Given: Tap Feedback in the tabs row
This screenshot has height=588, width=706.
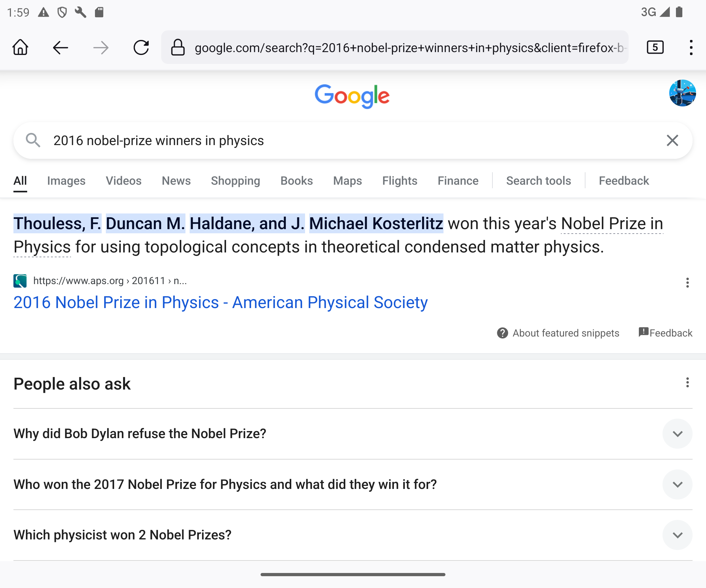Looking at the screenshot, I should (x=624, y=181).
